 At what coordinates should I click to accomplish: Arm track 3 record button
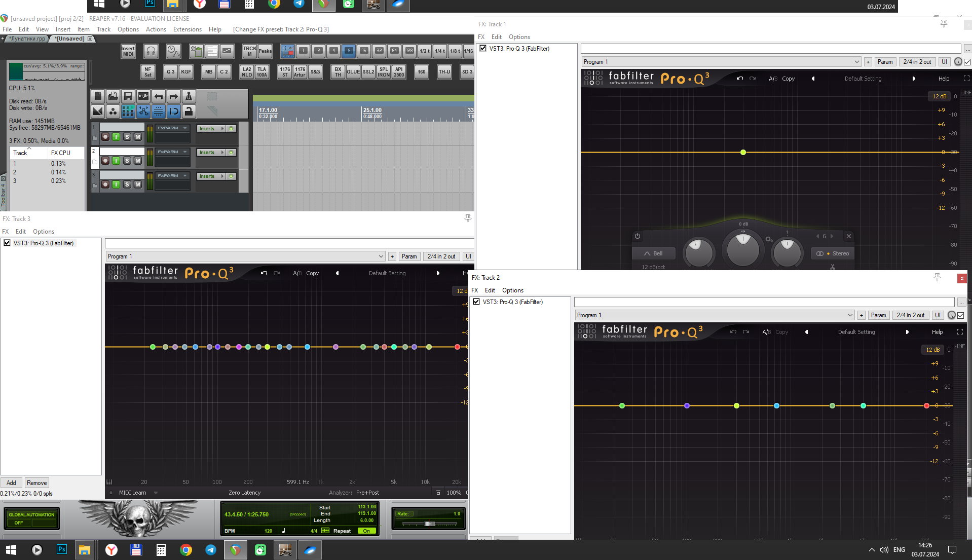105,184
